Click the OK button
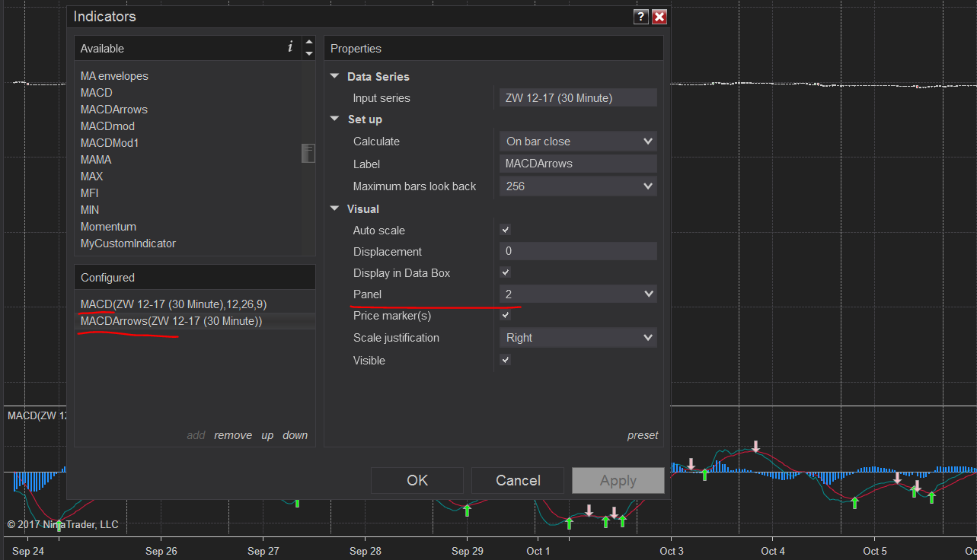Viewport: 977px width, 560px height. 417,480
